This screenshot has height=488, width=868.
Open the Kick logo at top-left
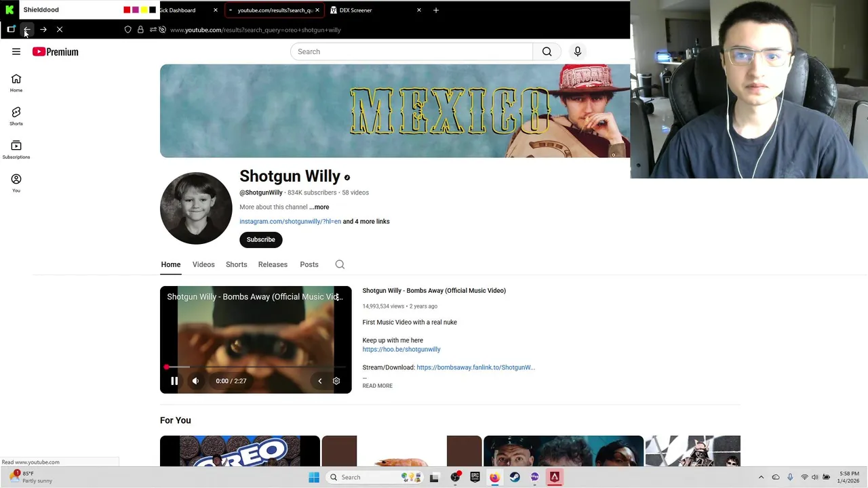click(x=9, y=9)
